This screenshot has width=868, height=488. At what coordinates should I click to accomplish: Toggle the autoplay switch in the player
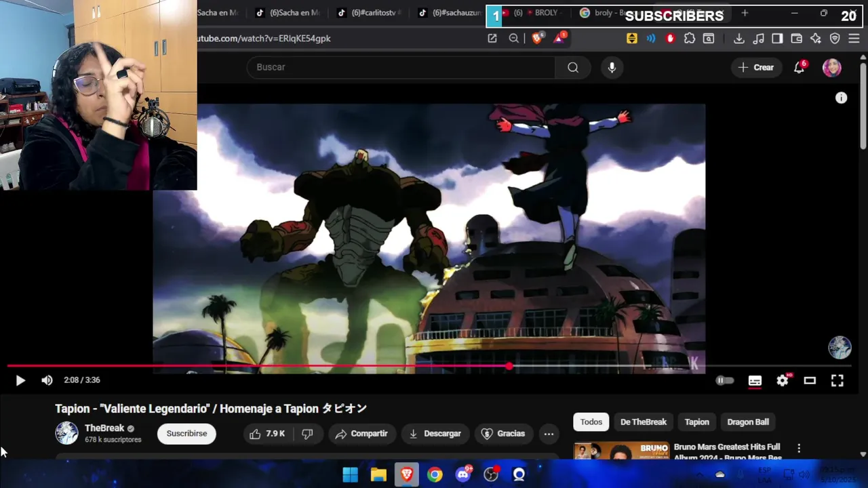(x=725, y=381)
